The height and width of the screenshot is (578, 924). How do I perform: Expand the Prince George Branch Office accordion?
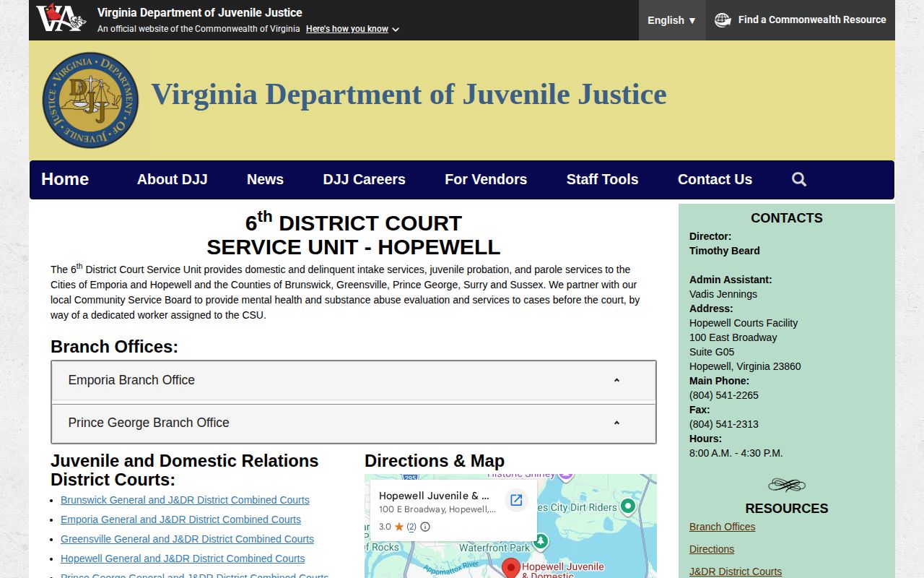click(x=354, y=423)
